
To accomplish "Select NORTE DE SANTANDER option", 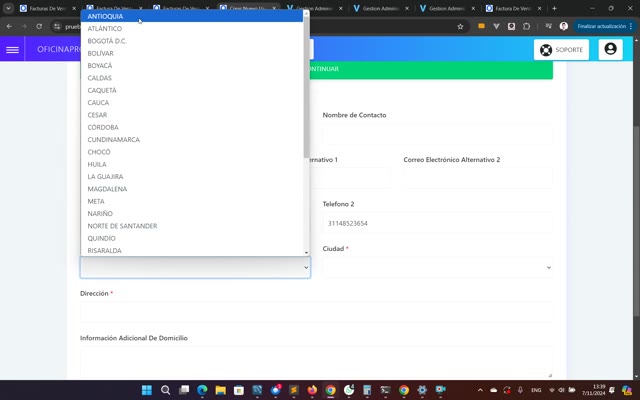I will pyautogui.click(x=192, y=226).
